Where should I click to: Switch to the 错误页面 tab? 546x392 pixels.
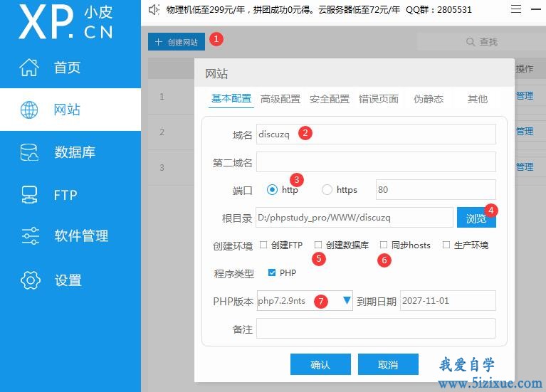tap(379, 99)
